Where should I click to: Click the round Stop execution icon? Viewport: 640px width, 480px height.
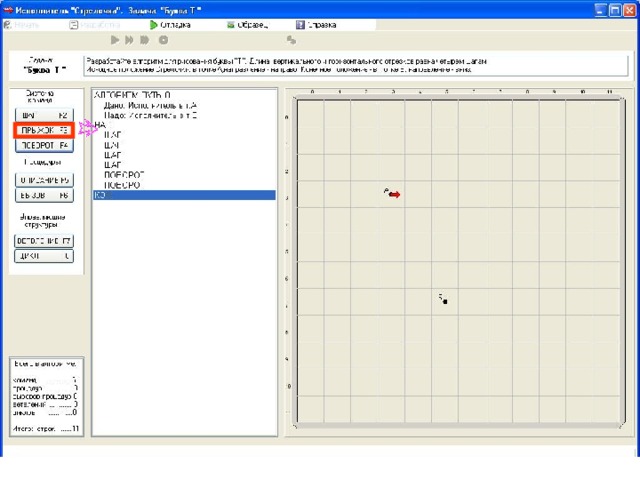pyautogui.click(x=163, y=40)
